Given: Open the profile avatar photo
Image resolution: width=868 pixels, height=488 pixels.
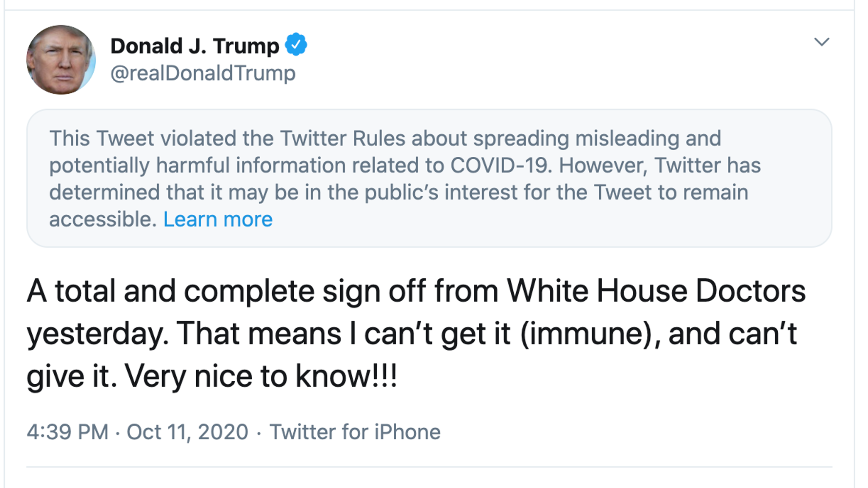Looking at the screenshot, I should 61,60.
